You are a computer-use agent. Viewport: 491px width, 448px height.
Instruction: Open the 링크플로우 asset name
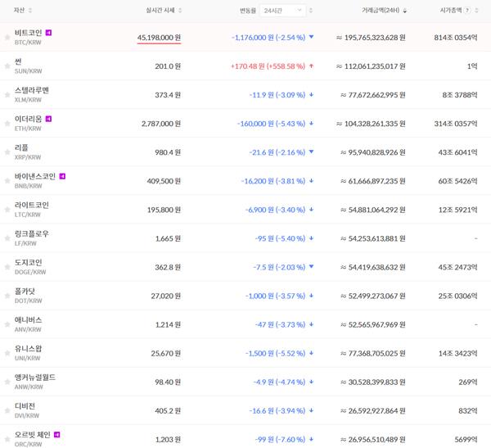pyautogui.click(x=32, y=234)
